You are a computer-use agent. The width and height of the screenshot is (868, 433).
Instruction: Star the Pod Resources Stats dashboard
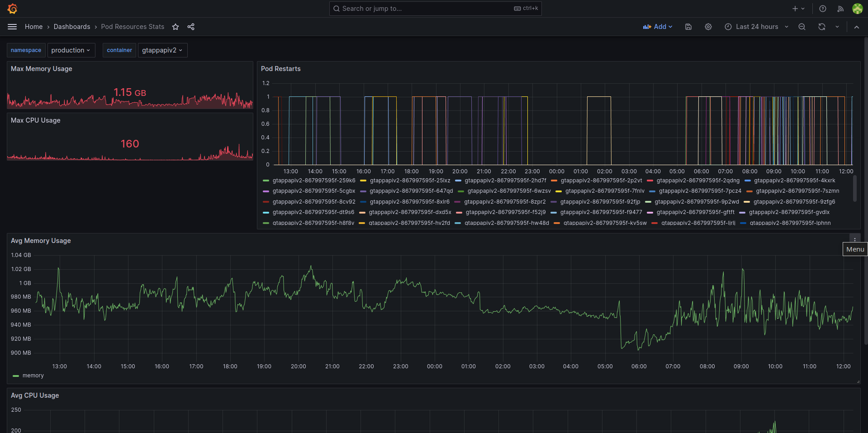(x=175, y=27)
